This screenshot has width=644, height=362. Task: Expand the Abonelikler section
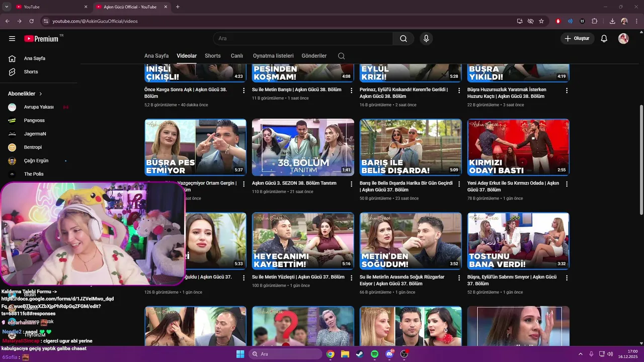point(25,94)
